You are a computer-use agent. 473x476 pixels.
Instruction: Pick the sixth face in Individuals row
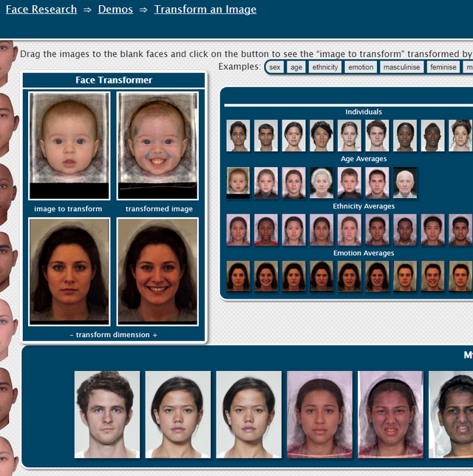coord(377,135)
